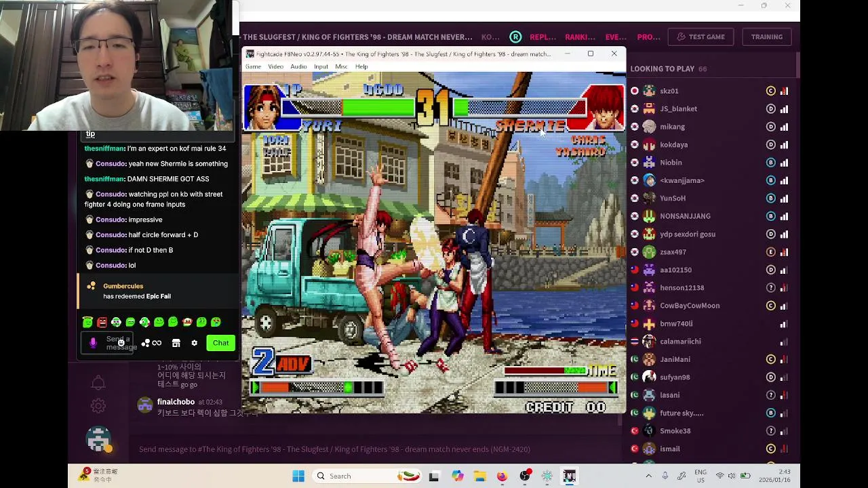Click the purple microphone icon in chat

point(93,343)
